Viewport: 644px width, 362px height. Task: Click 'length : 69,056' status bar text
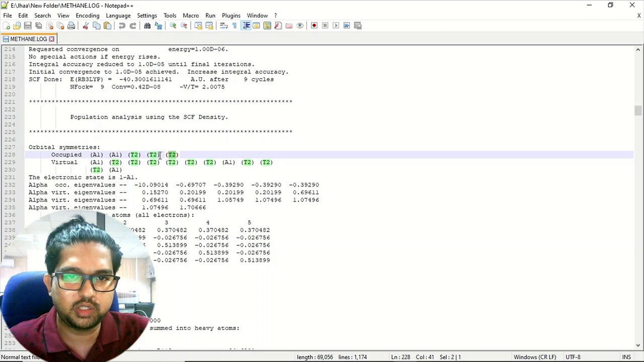[x=315, y=357]
